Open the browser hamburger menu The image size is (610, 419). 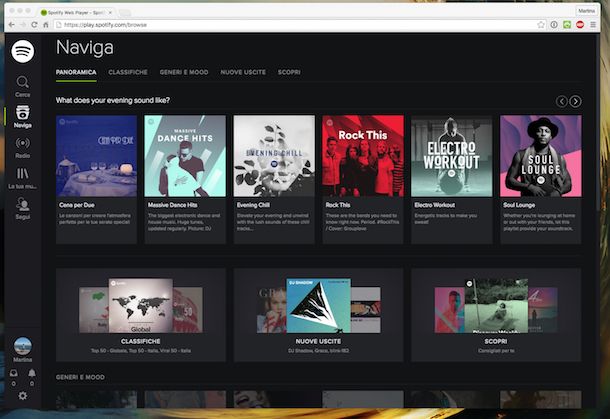593,25
